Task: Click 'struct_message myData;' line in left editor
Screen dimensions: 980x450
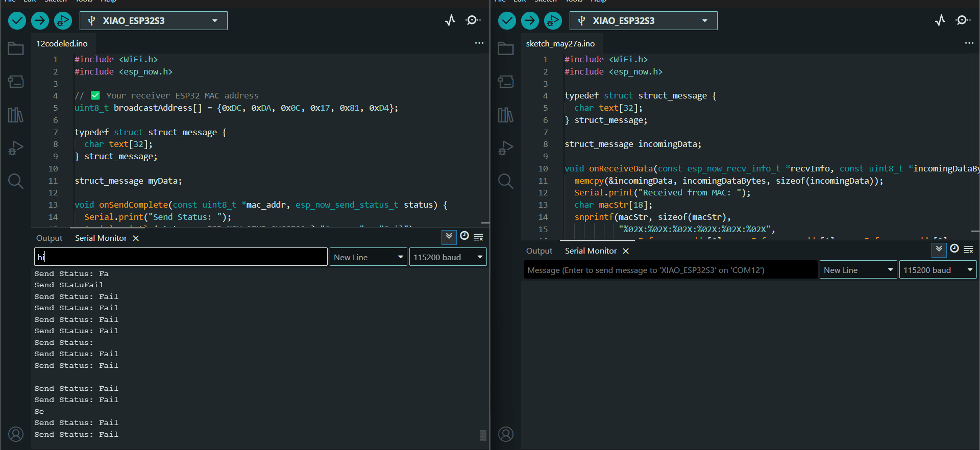Action: pyautogui.click(x=128, y=181)
